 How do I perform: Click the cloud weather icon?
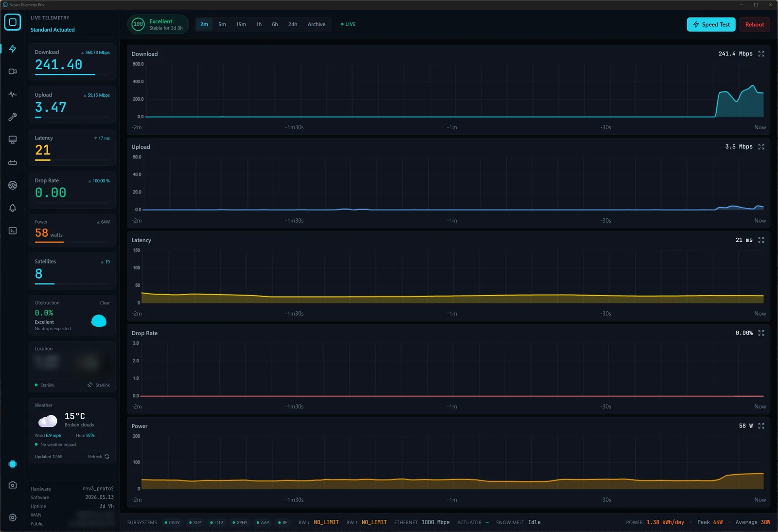(48, 420)
